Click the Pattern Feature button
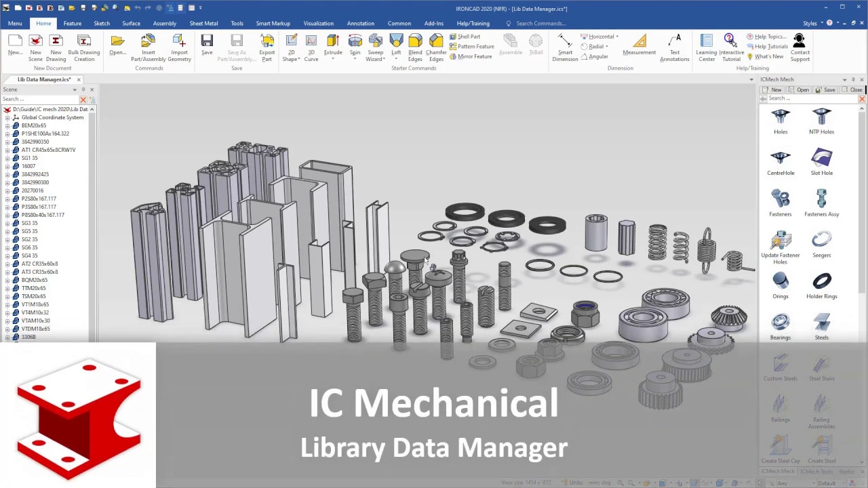Viewport: 868px width, 488px height. (x=471, y=47)
